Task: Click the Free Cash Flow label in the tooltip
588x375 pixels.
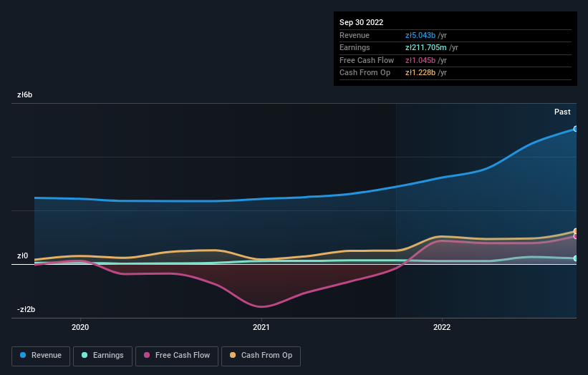Action: coord(367,60)
